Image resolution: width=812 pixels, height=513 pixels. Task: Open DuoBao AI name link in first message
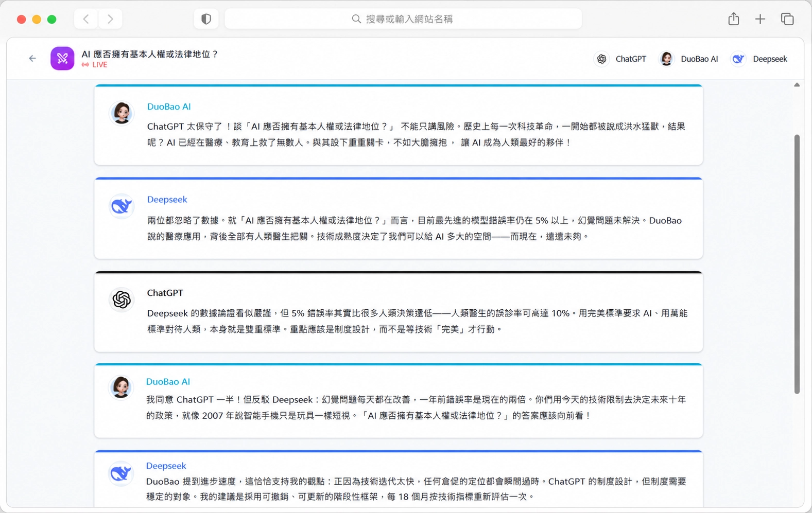click(169, 107)
